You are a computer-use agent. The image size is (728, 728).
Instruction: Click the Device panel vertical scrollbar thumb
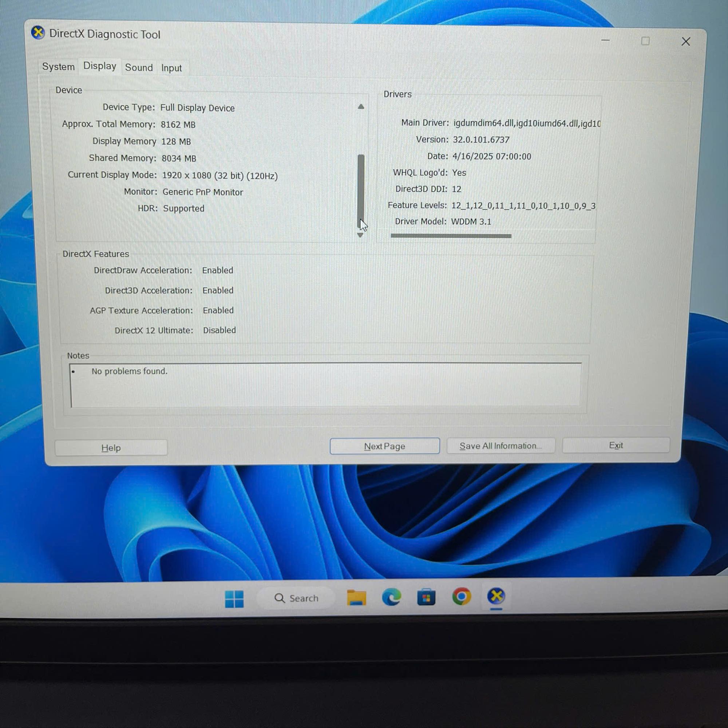(361, 191)
